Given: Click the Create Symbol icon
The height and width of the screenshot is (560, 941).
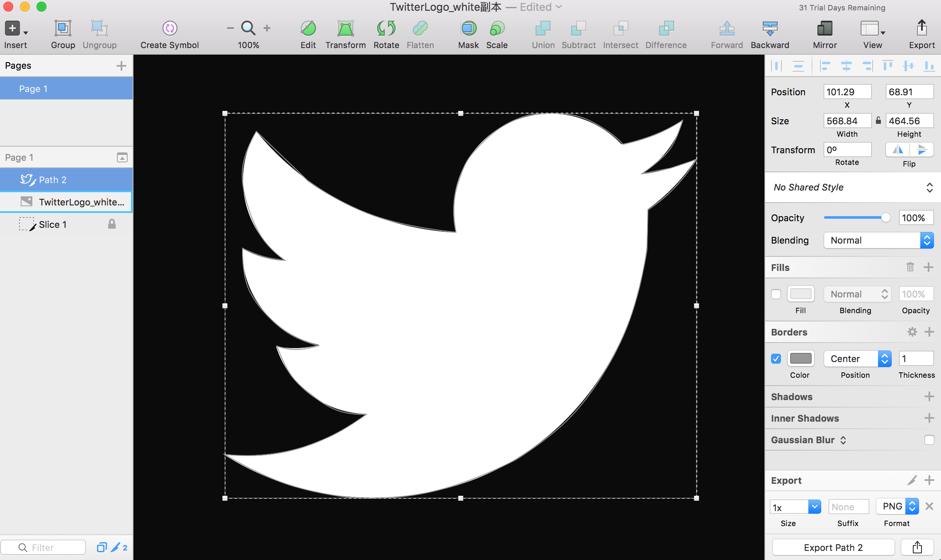Looking at the screenshot, I should pyautogui.click(x=170, y=29).
